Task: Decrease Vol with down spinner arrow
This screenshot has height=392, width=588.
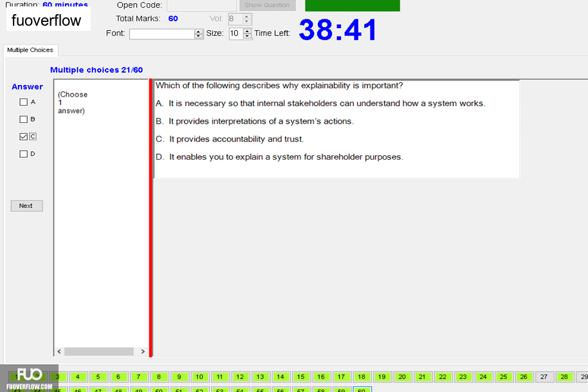Action: (246, 21)
